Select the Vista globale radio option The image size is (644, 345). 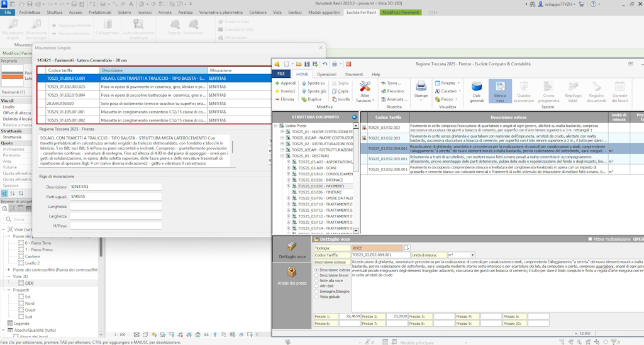pos(316,297)
